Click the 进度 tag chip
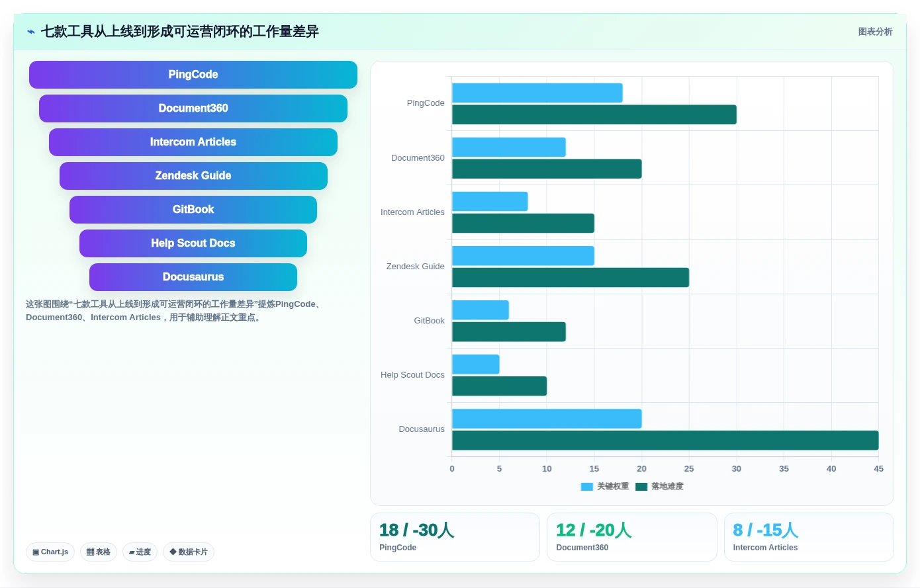Viewport: 920px width, 588px height. pyautogui.click(x=140, y=552)
